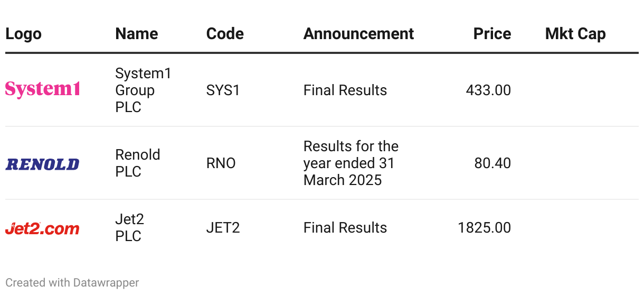The height and width of the screenshot is (295, 644).
Task: Open System1's Final Results announcement
Action: tap(345, 90)
